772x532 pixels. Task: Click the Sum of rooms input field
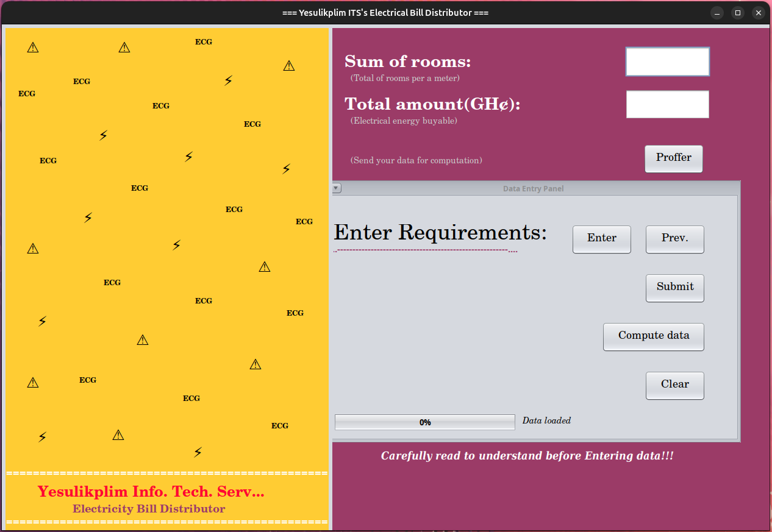coord(667,62)
